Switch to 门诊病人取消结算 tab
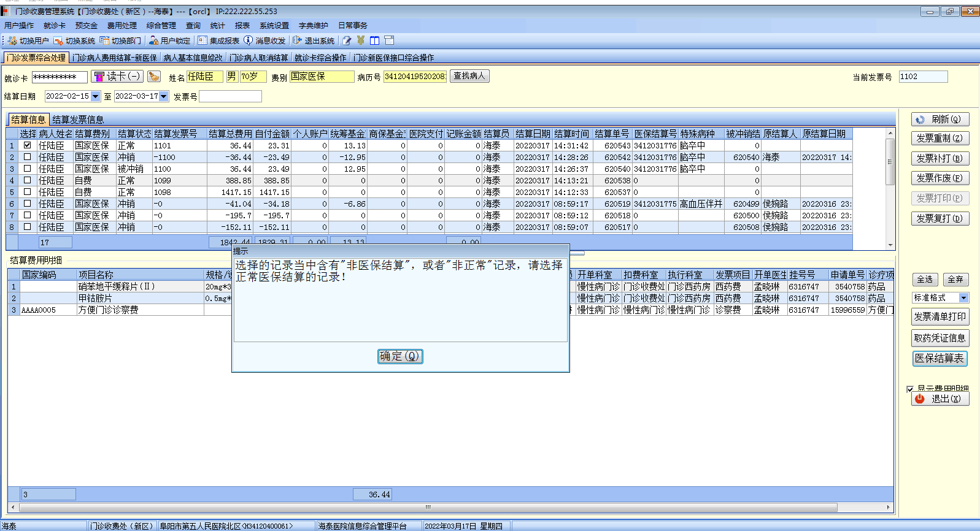980x531 pixels. point(259,58)
